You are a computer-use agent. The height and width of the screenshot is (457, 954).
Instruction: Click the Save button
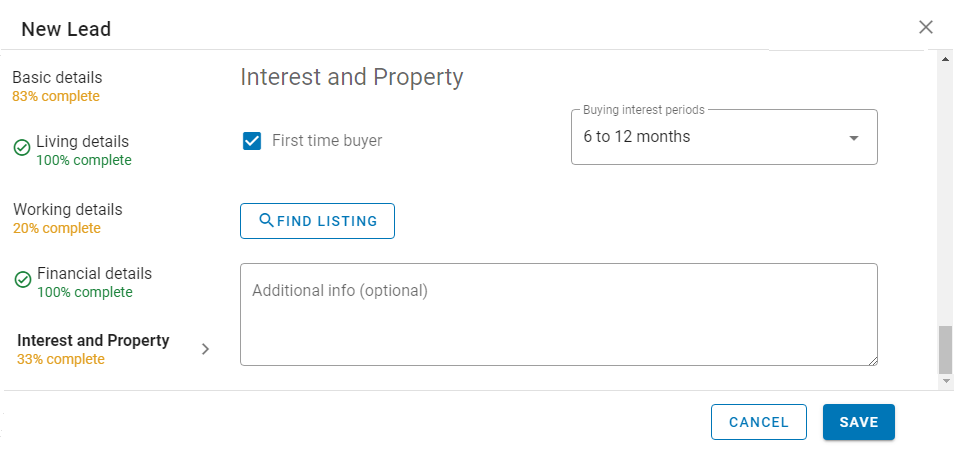coord(858,422)
